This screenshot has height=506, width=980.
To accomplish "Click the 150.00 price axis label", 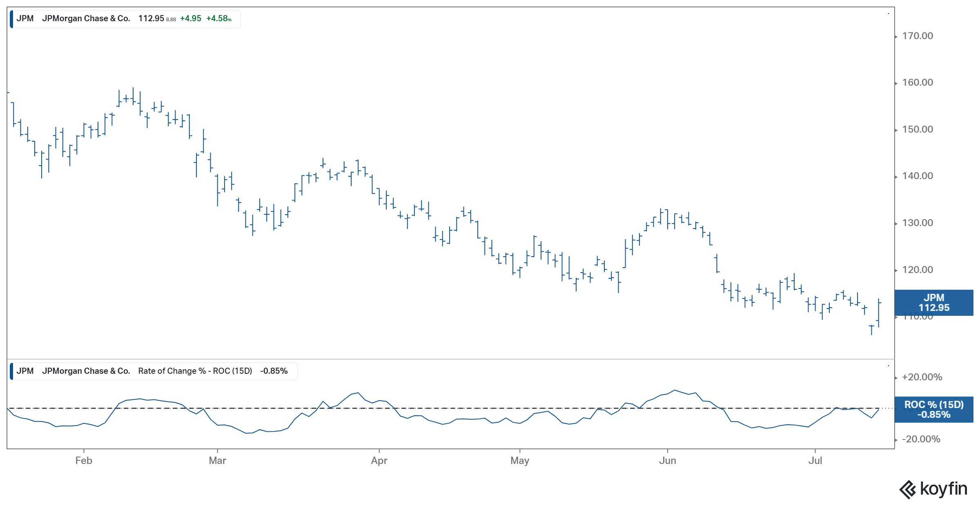I will point(918,129).
